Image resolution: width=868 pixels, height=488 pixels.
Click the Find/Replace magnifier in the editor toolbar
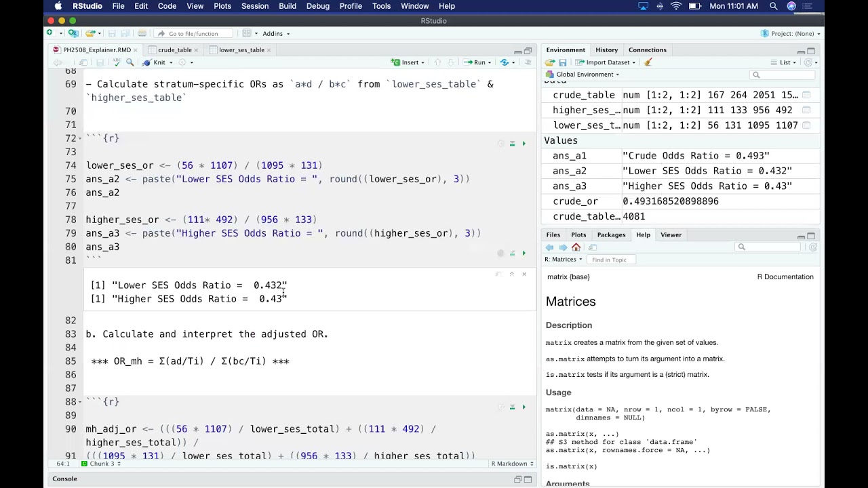130,62
